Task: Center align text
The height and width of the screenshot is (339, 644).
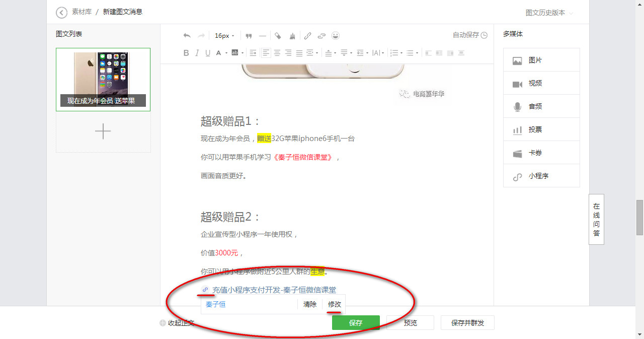Action: click(x=277, y=53)
